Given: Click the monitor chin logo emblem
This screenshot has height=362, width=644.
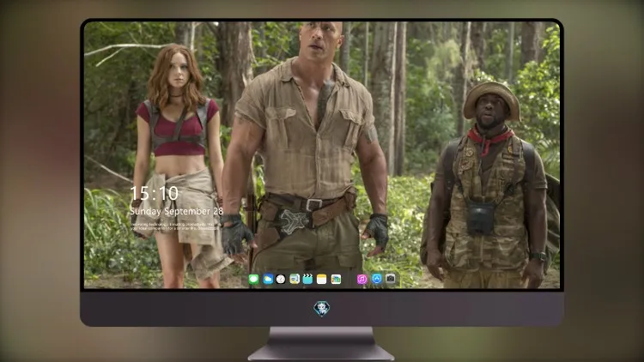Looking at the screenshot, I should (322, 309).
